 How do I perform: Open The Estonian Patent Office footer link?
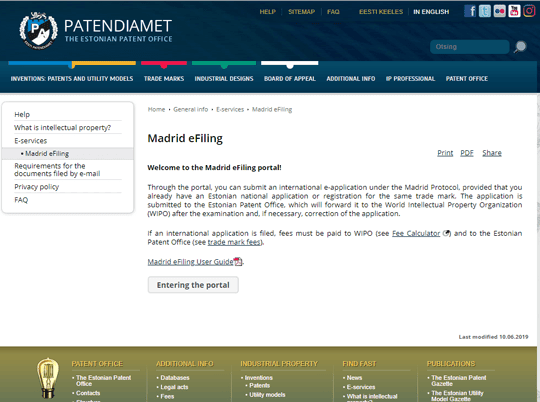click(103, 381)
